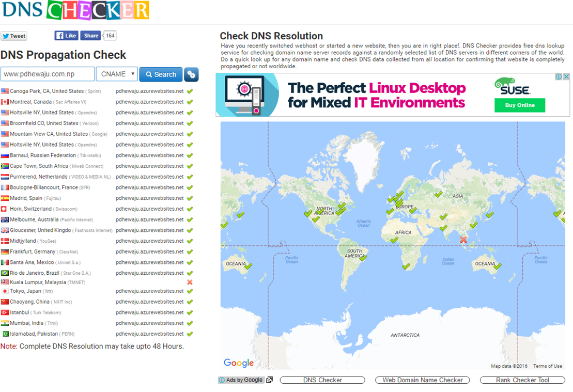
Task: Select the Mountain View CA, United States row
Action: coord(97,134)
